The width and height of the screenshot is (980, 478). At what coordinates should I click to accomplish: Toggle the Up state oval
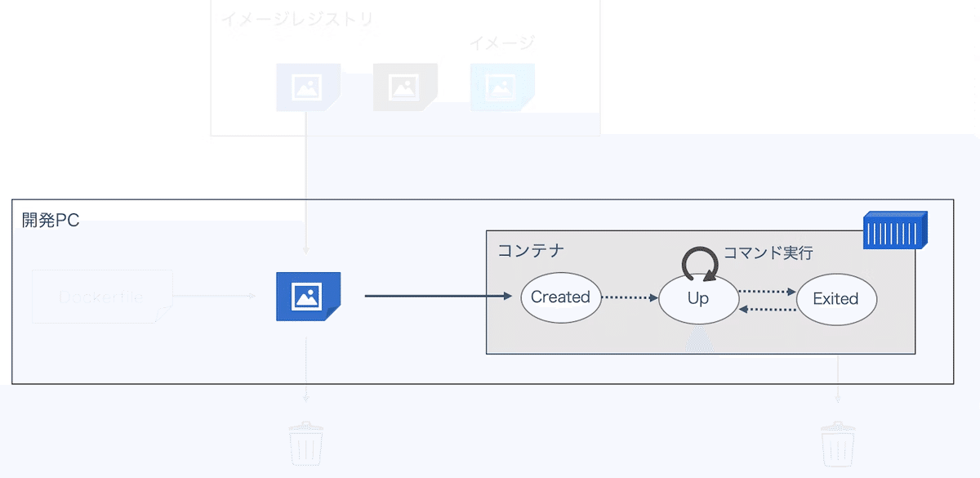point(698,300)
